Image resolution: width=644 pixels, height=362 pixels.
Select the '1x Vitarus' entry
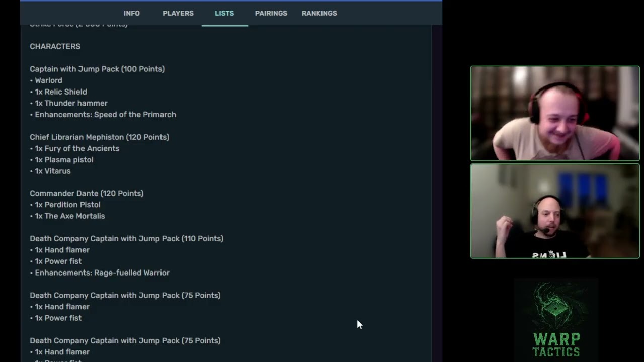point(50,171)
